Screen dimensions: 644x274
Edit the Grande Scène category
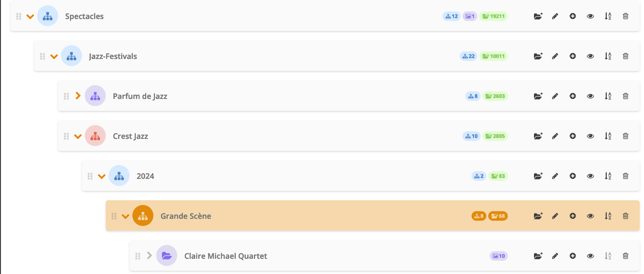555,216
